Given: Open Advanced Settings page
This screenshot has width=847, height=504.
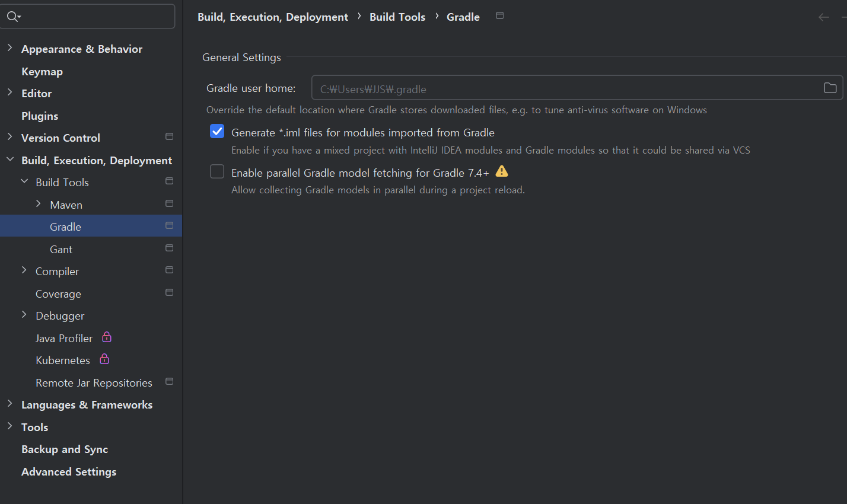Looking at the screenshot, I should tap(69, 472).
